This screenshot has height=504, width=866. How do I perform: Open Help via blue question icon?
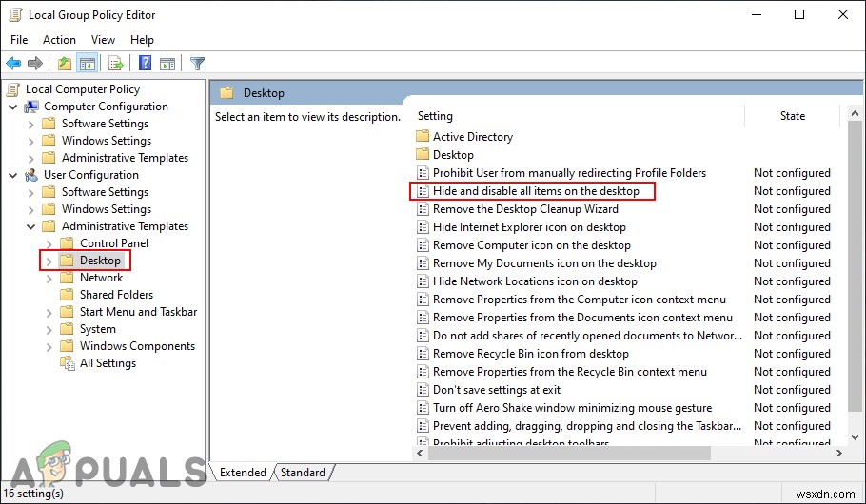[x=146, y=64]
